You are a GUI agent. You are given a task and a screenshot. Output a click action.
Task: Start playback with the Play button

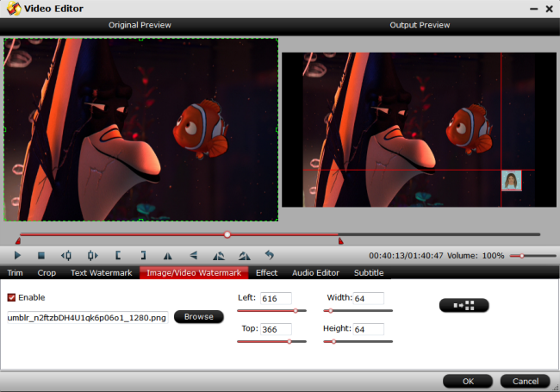(17, 255)
